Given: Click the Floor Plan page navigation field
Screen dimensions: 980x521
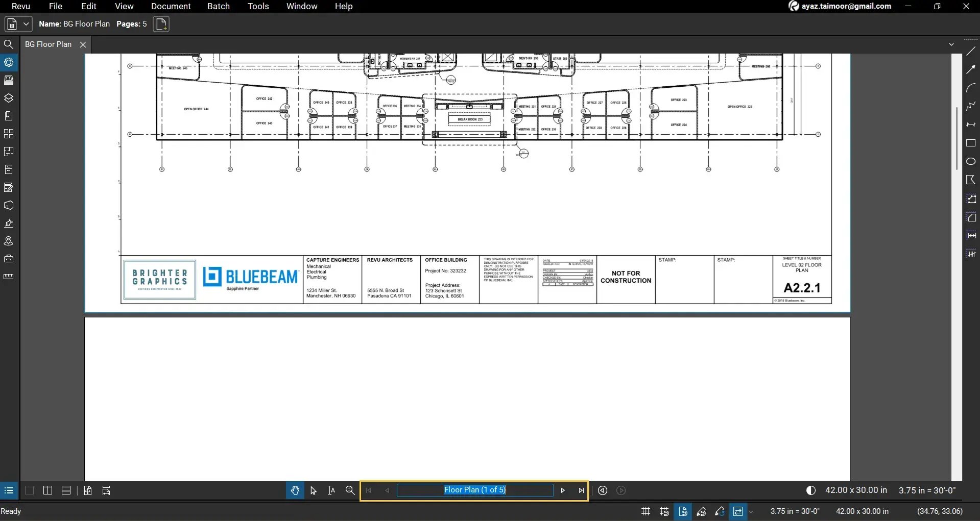Looking at the screenshot, I should tap(475, 490).
